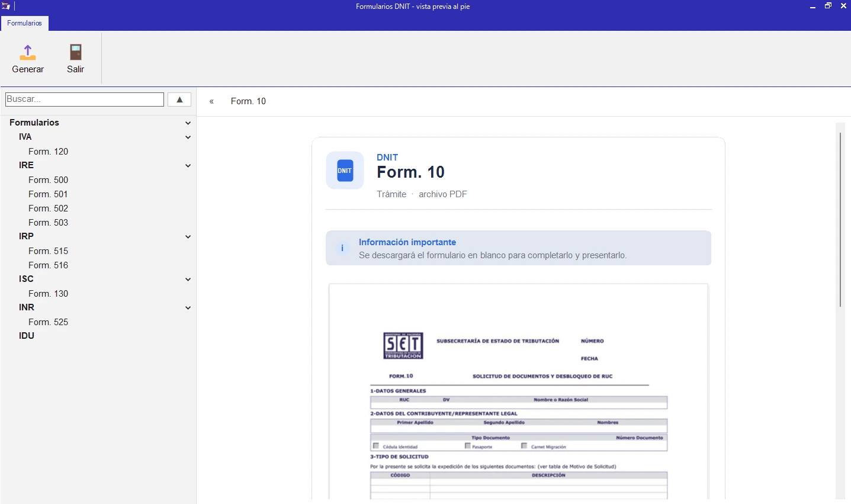Image resolution: width=851 pixels, height=504 pixels.
Task: Collapse the ISC group chevron
Action: pos(188,280)
